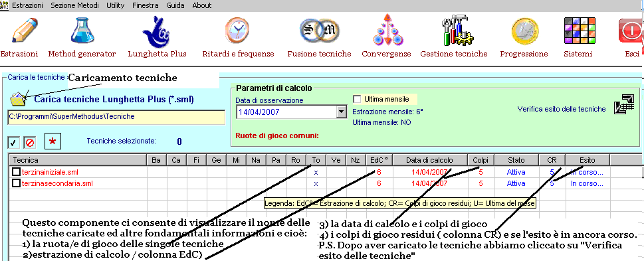Check the terzinainiziale.sml technique row
This screenshot has width=644, height=261.
(x=16, y=171)
